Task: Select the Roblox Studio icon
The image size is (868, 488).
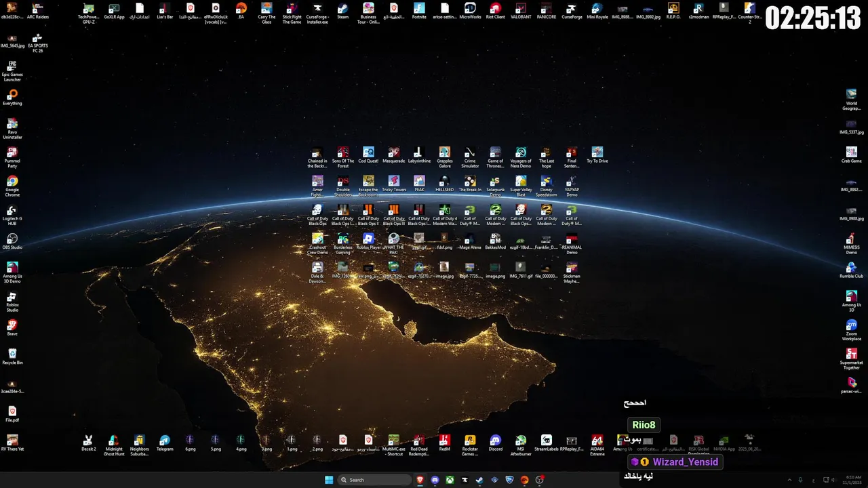Action: 12,302
